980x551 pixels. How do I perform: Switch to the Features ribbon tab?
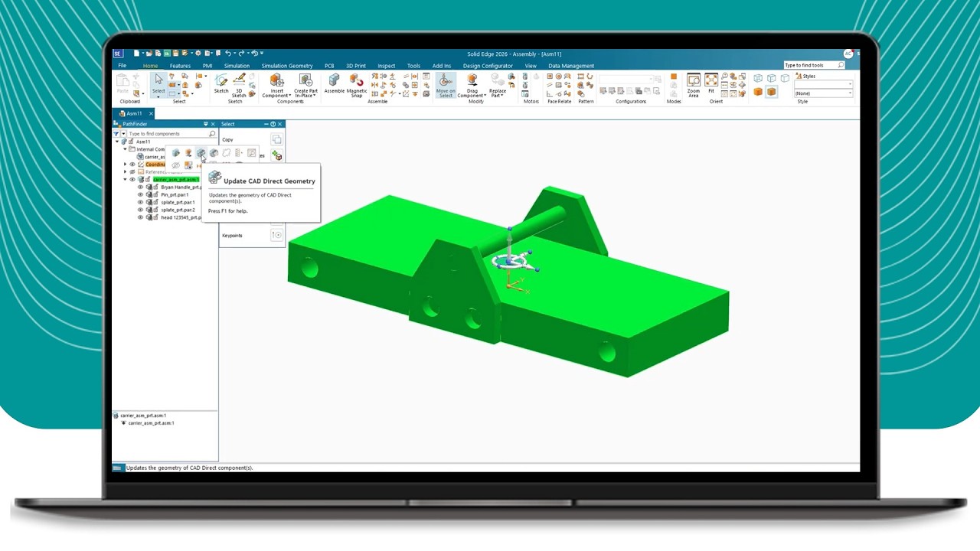click(180, 66)
